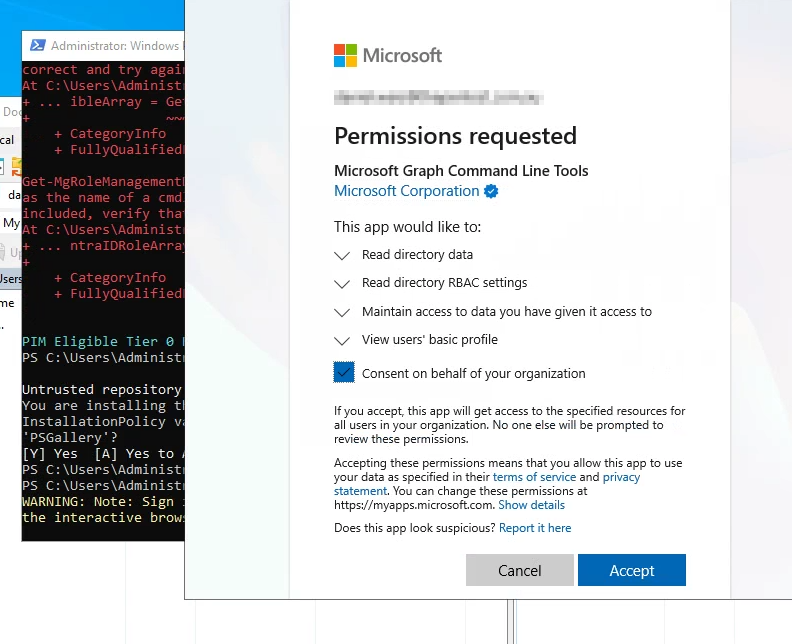This screenshot has height=644, width=792.
Task: Click the blurred account email text
Action: pyautogui.click(x=438, y=97)
